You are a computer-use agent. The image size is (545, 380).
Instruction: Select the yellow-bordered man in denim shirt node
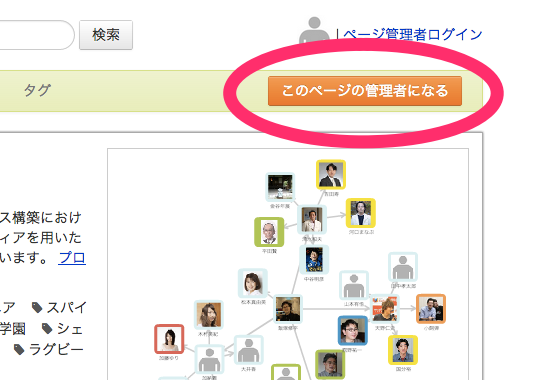pos(403,350)
